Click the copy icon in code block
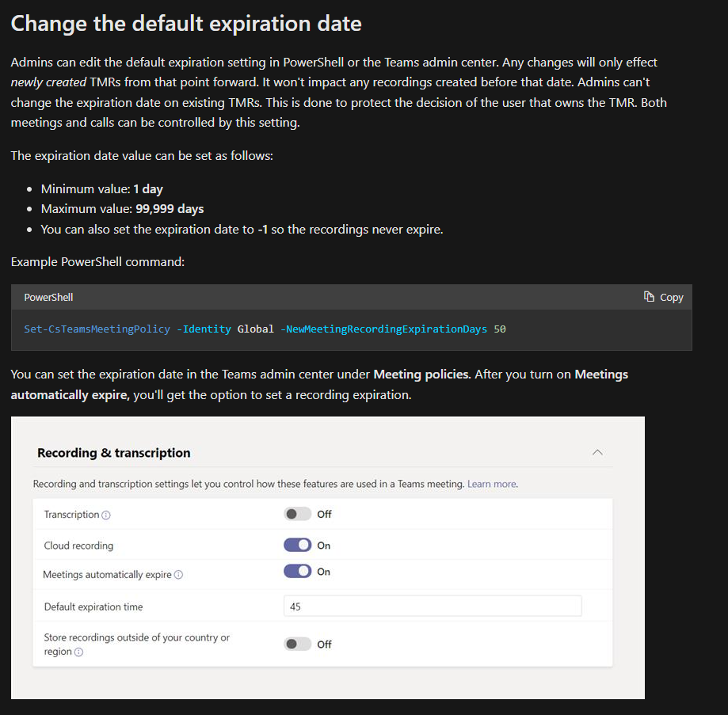 [649, 296]
